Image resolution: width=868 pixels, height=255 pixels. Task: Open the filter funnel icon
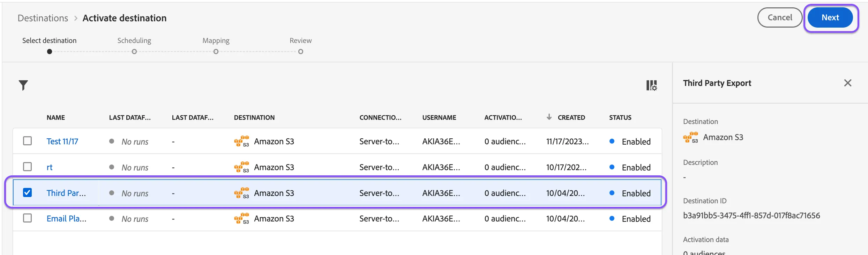pos(23,85)
